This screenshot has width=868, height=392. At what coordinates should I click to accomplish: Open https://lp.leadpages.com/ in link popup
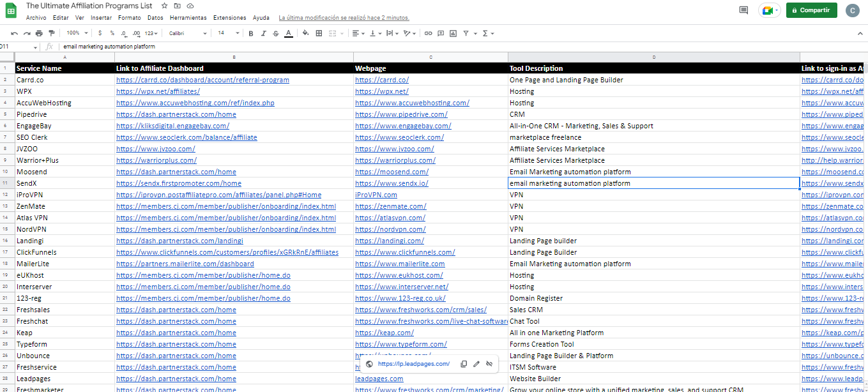coord(414,364)
